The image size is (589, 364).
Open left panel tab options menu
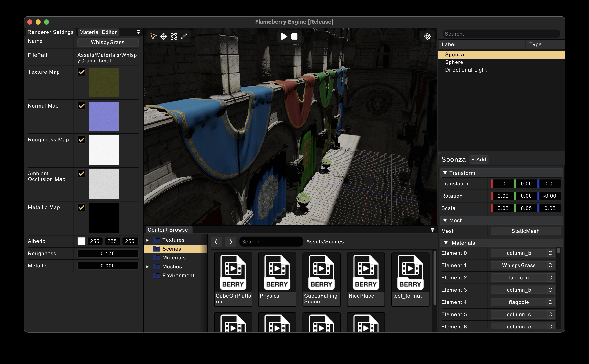(138, 32)
